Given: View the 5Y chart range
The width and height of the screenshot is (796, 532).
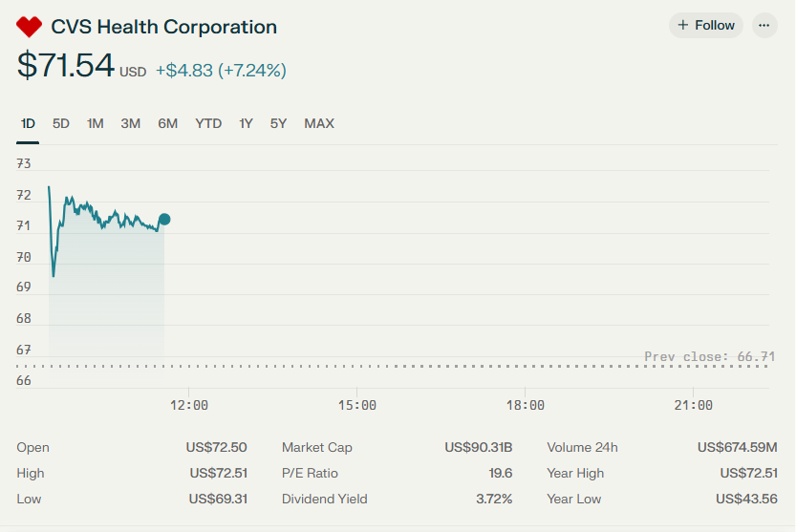Looking at the screenshot, I should (x=278, y=123).
